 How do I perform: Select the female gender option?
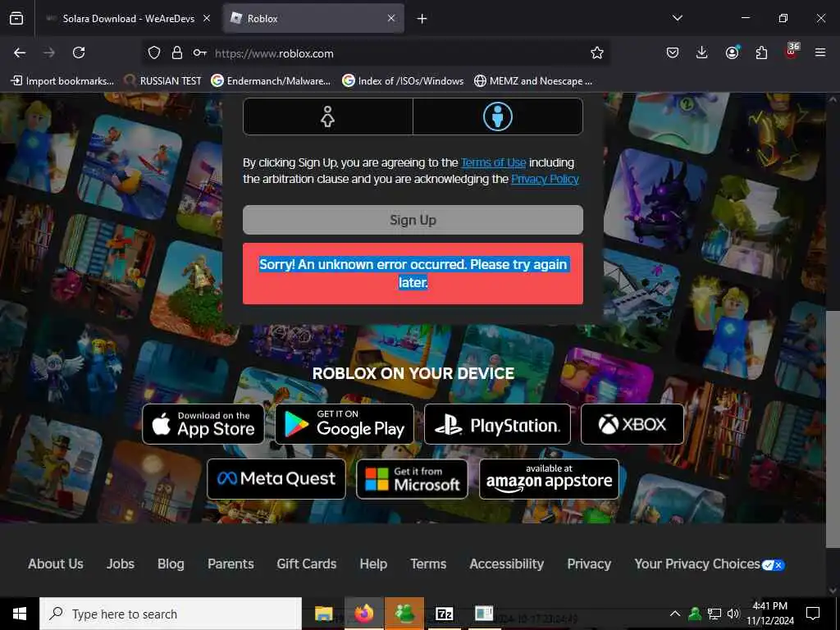click(328, 116)
